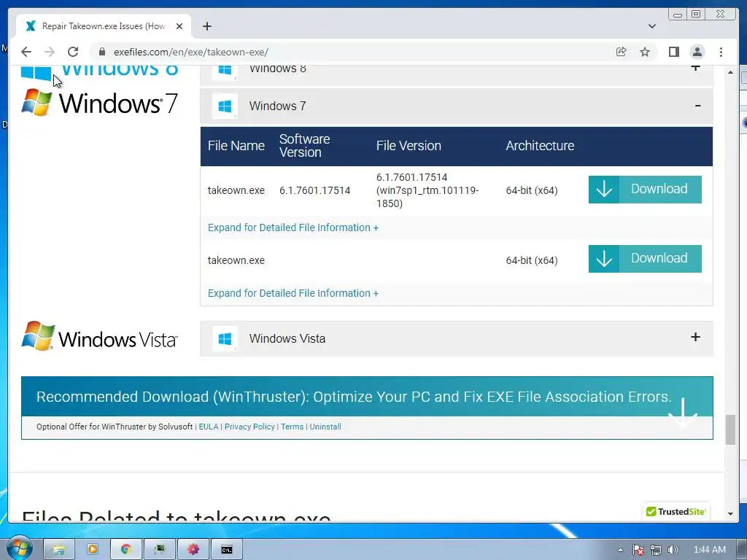Click the File Version column header
747x560 pixels.
[x=409, y=146]
